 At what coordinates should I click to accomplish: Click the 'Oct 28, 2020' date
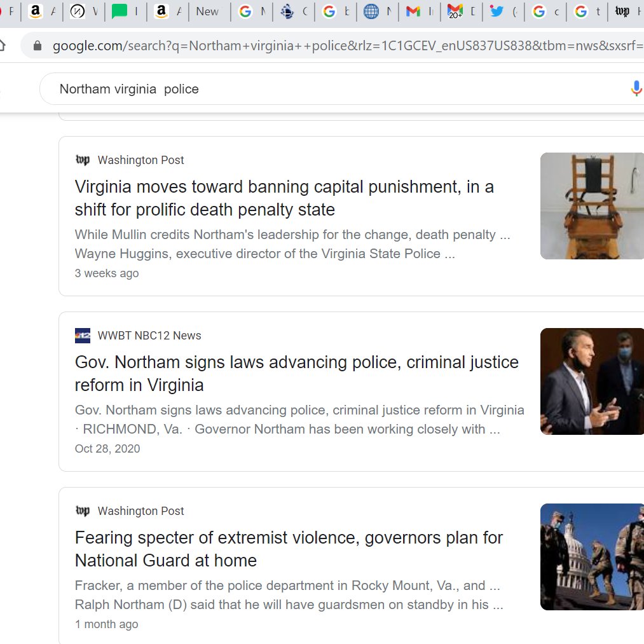[x=107, y=448]
